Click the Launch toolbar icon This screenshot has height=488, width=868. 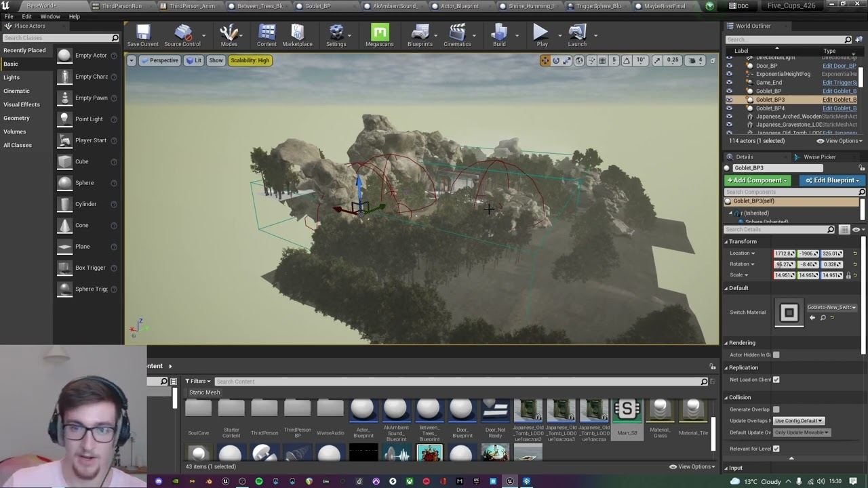click(577, 36)
